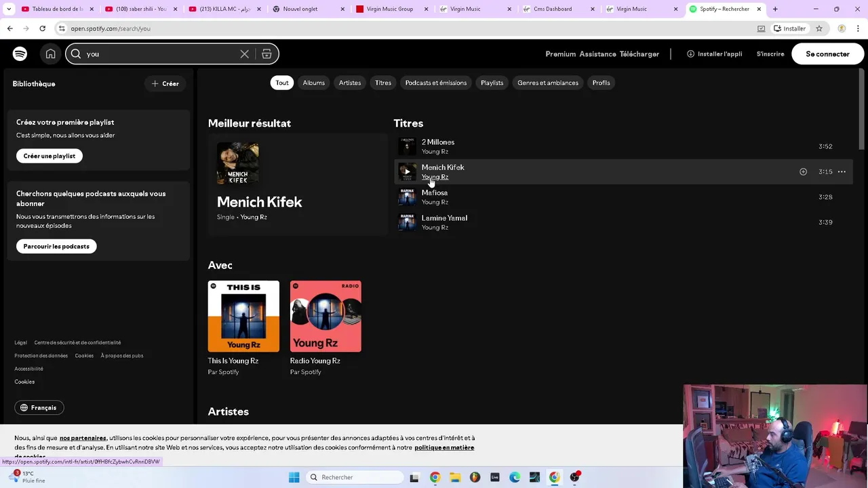Select the 'Lamine Yamal' track title

coord(444,218)
